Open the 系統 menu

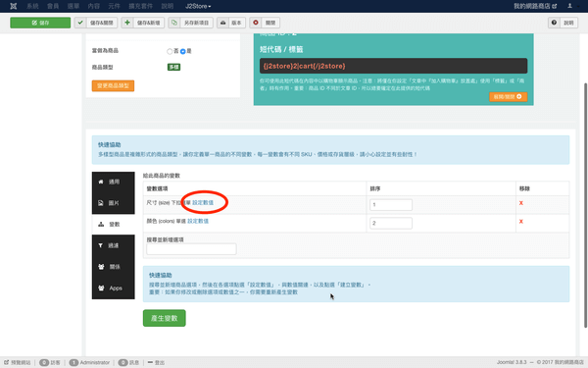32,6
